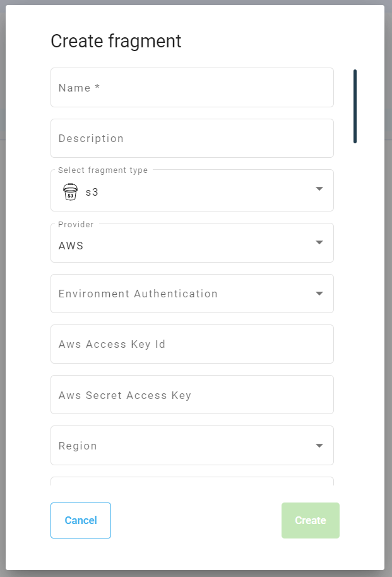Select the AWS value in Provider
Image resolution: width=392 pixels, height=577 pixels.
click(x=71, y=246)
